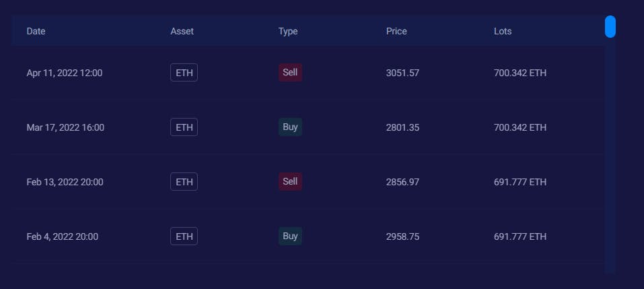Click the Asset column header
The width and height of the screenshot is (644, 289).
pyautogui.click(x=182, y=31)
